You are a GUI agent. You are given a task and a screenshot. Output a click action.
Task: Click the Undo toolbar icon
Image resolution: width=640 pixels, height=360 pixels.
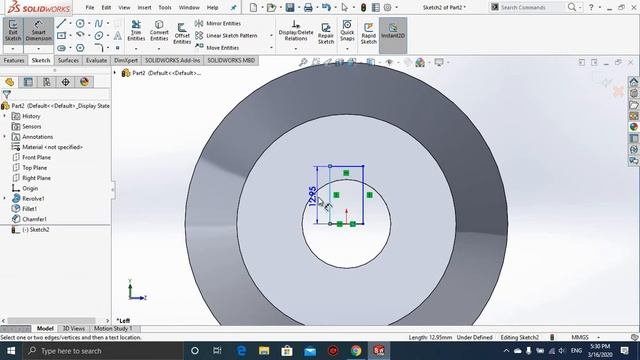point(326,7)
